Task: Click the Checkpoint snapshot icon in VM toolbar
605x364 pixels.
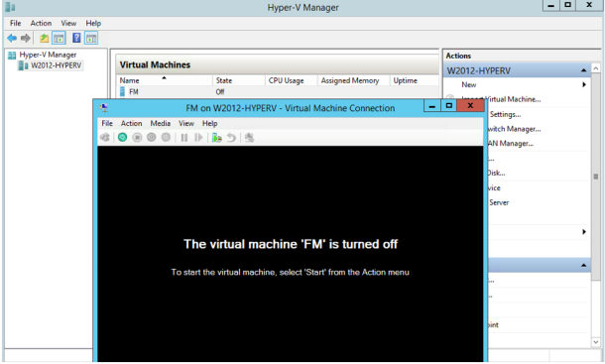Action: (216, 138)
